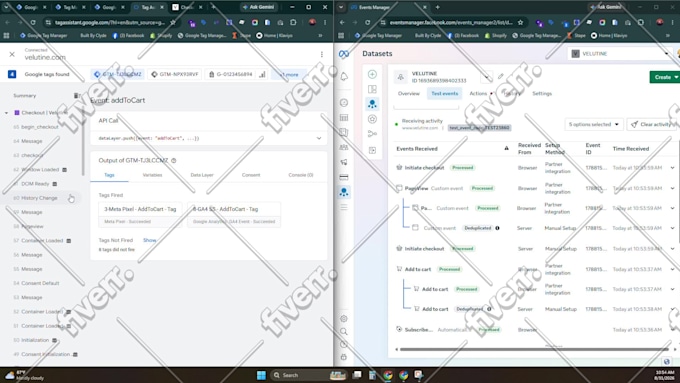Screen dimensions: 680x383
Task: Click the green plus Connect data icon
Action: pos(372,74)
